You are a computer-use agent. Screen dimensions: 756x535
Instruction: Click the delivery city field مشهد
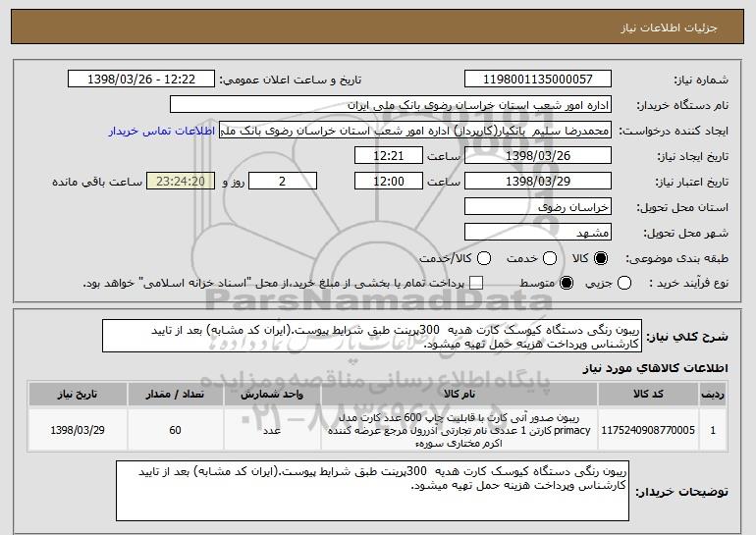(538, 233)
